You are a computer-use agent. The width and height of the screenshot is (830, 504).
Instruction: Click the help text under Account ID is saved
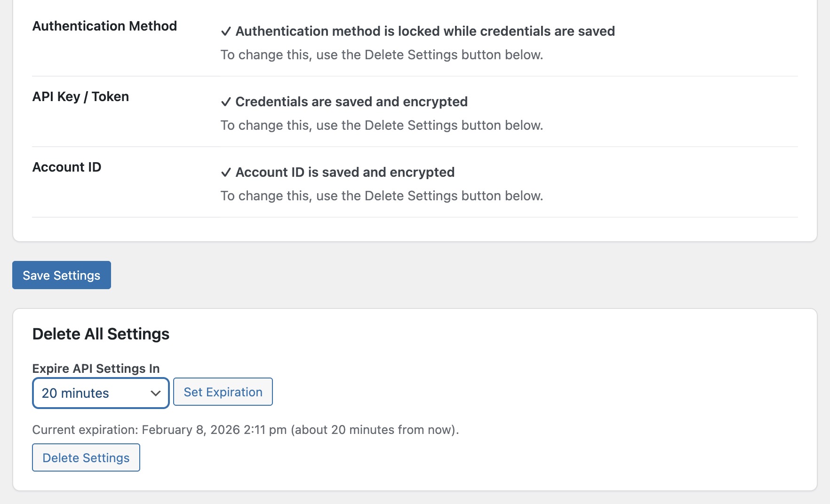click(x=382, y=196)
